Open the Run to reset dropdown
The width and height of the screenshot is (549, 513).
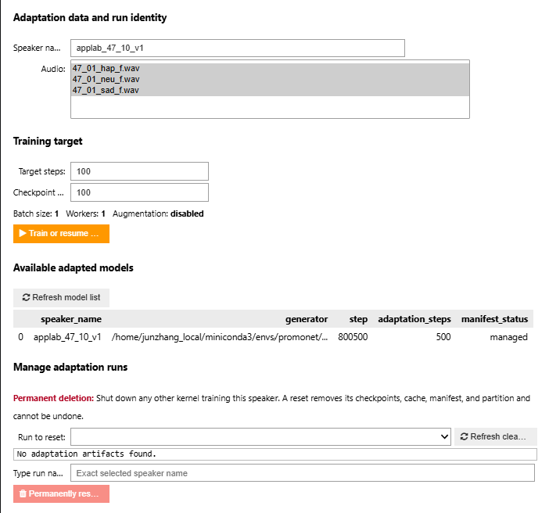pyautogui.click(x=260, y=437)
